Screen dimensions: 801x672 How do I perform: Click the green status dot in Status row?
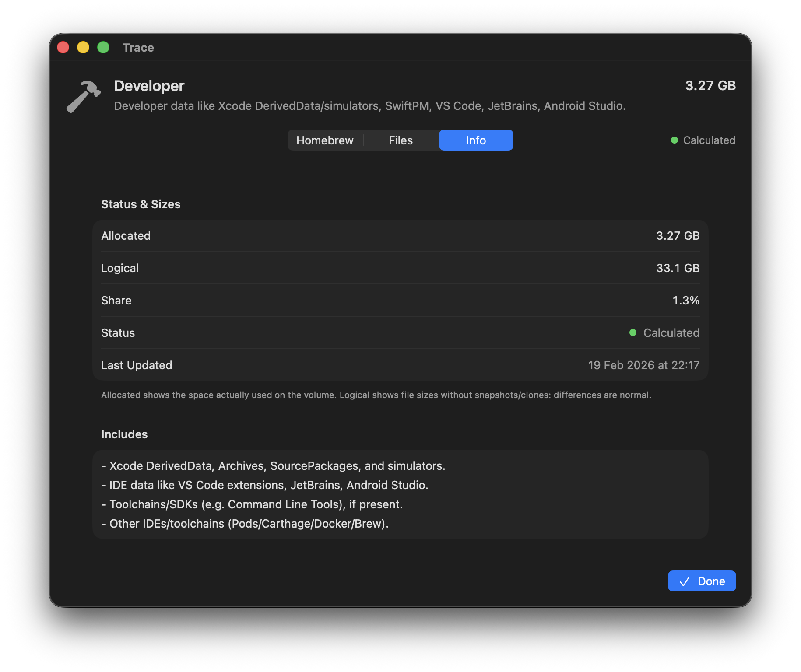tap(633, 332)
